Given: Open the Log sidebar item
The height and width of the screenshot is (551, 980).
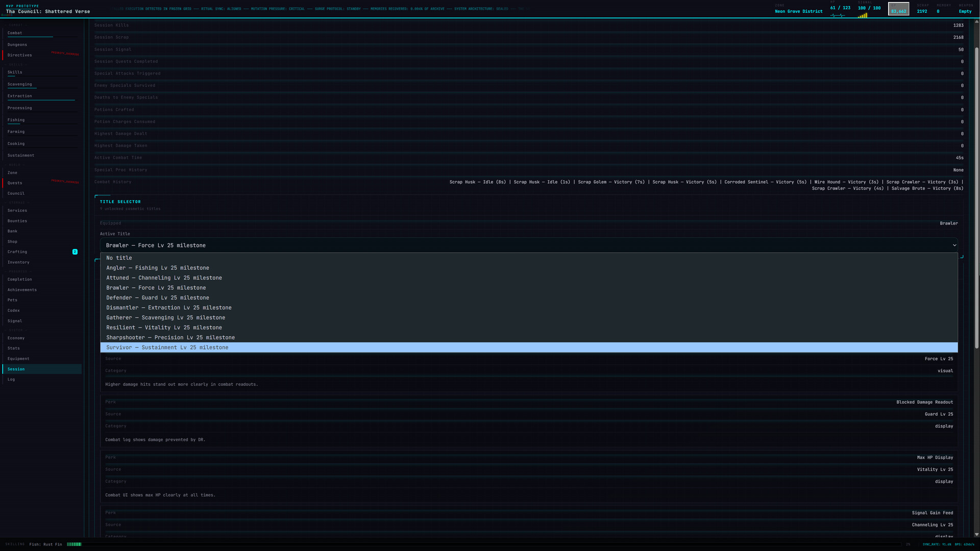Looking at the screenshot, I should coord(11,380).
